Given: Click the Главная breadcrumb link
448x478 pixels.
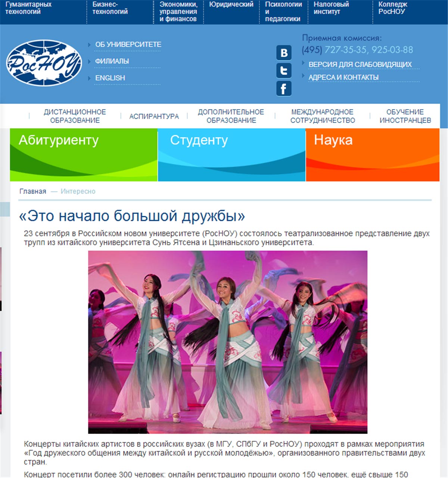Looking at the screenshot, I should [x=33, y=192].
